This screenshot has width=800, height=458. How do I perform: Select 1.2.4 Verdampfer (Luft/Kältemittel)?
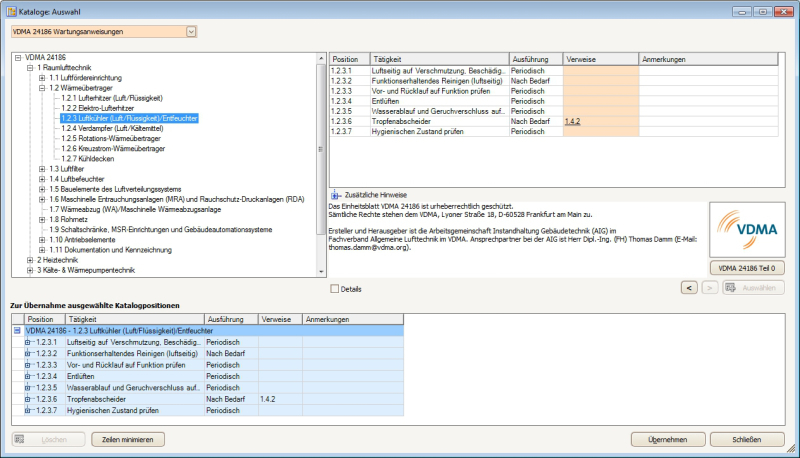pos(112,129)
